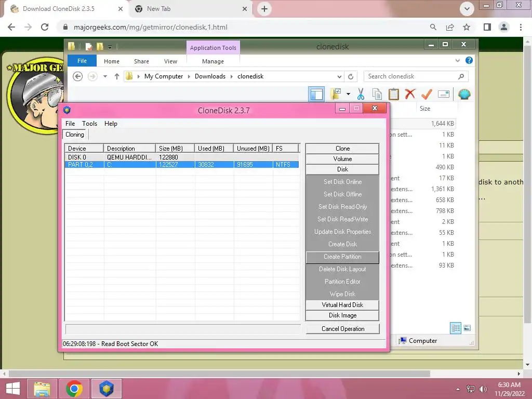Collapse the Explorer ribbon with the chevron
The image size is (532, 399).
457,60
